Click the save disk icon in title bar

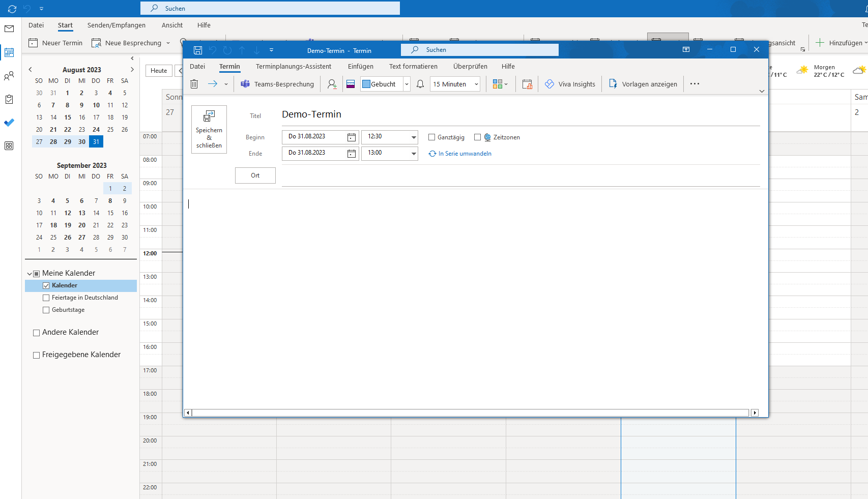pos(198,50)
